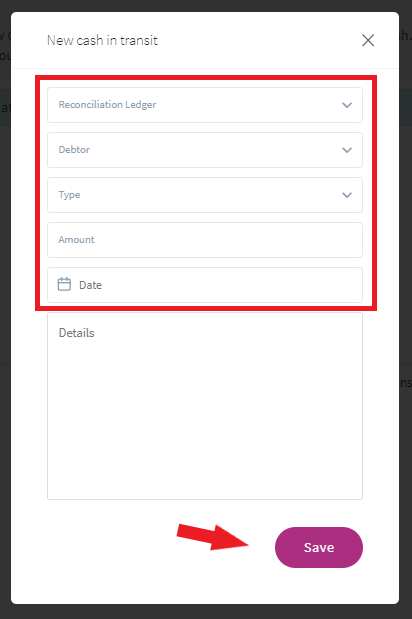Screen dimensions: 412x619
Task: Open the Date picker field
Action: [205, 285]
